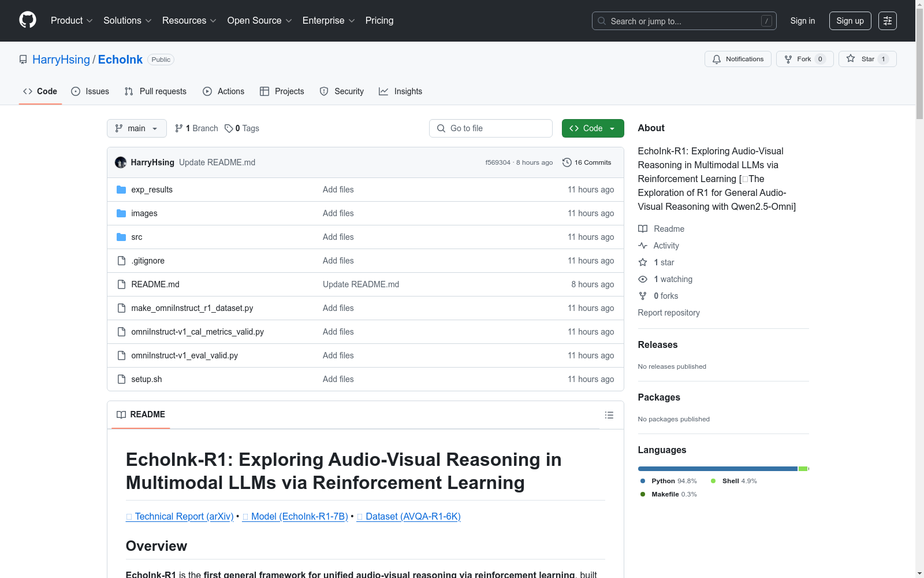Click the HarryHsing avatar image
924x578 pixels.
[x=121, y=162]
